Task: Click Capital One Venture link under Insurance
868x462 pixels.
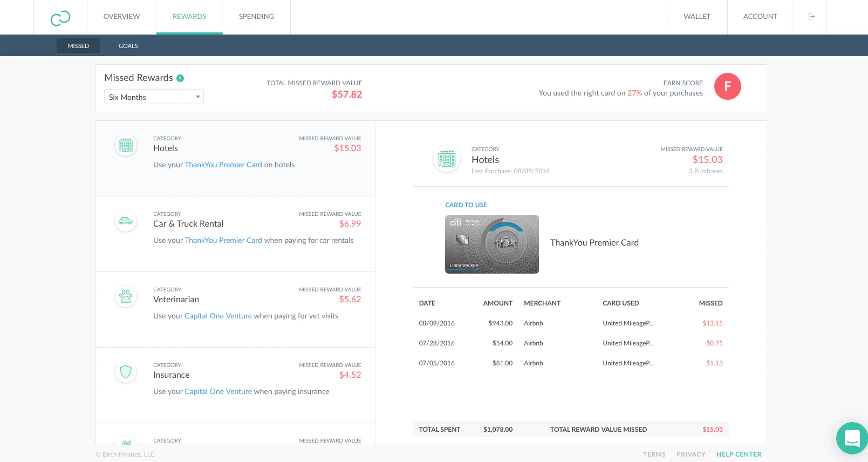Action: (x=218, y=391)
